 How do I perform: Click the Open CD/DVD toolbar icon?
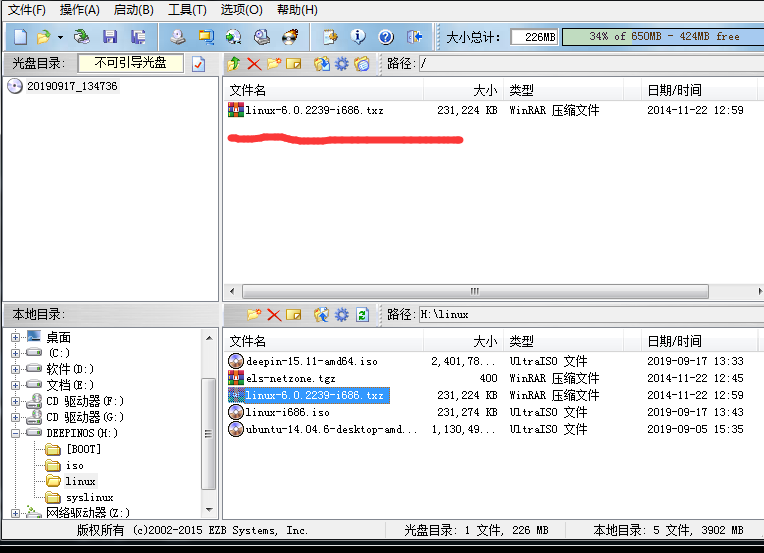[x=81, y=37]
